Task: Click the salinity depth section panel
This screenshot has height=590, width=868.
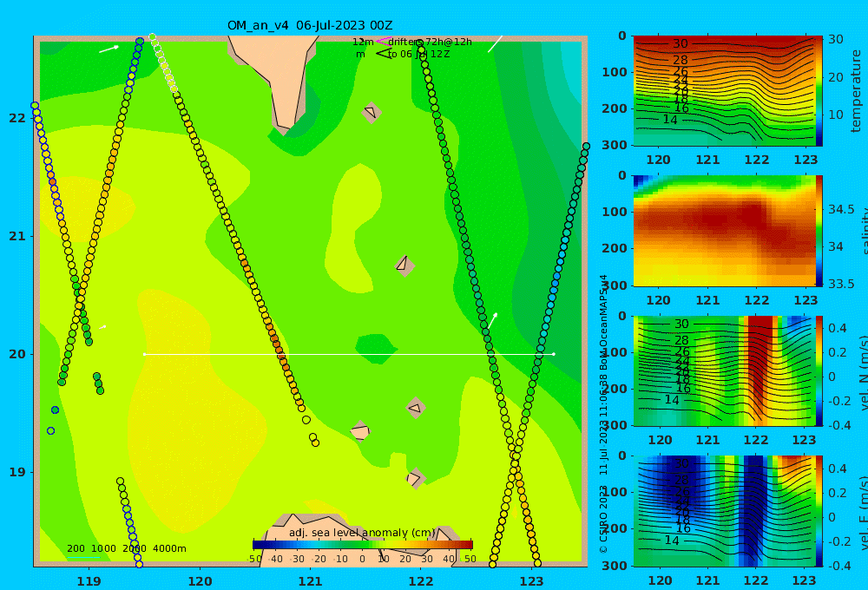Action: 724,231
